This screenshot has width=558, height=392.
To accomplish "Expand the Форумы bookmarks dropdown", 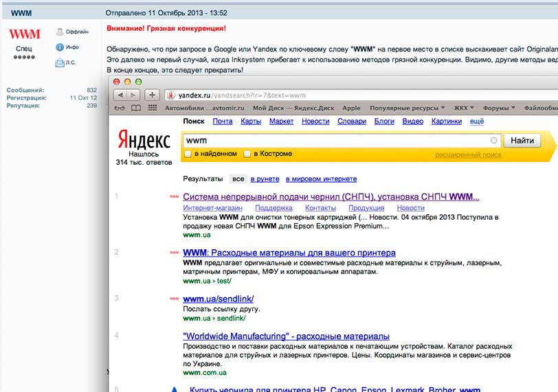I will 499,108.
